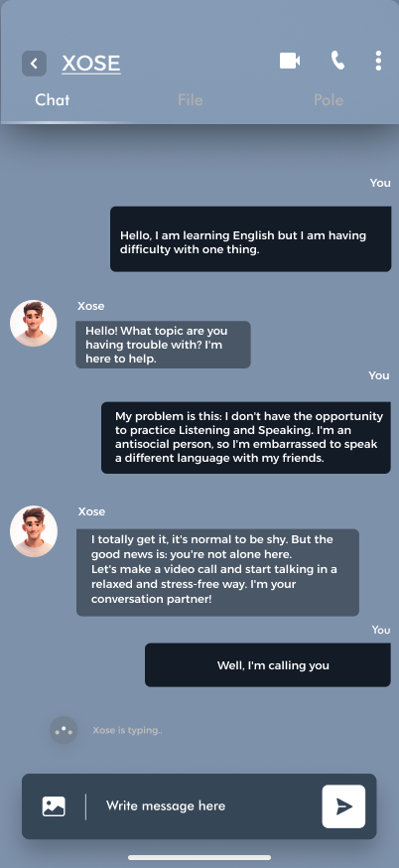399x868 pixels.
Task: Open the three-dot more options menu
Action: (x=378, y=61)
